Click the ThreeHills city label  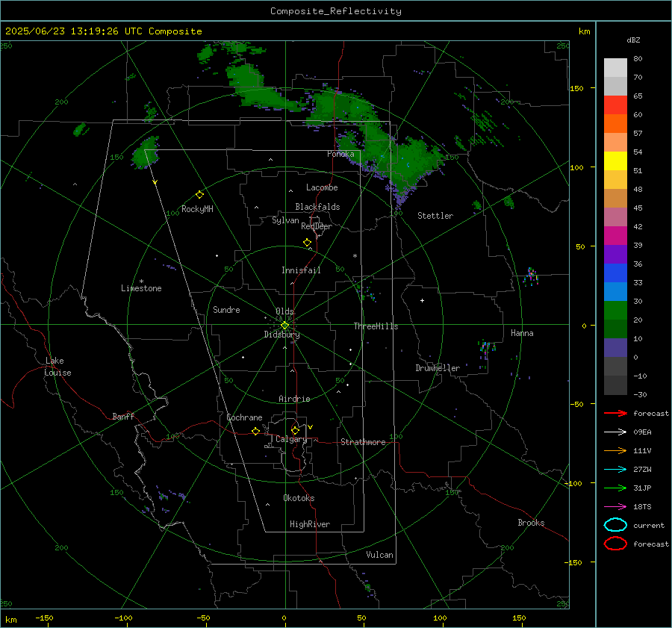coord(376,326)
